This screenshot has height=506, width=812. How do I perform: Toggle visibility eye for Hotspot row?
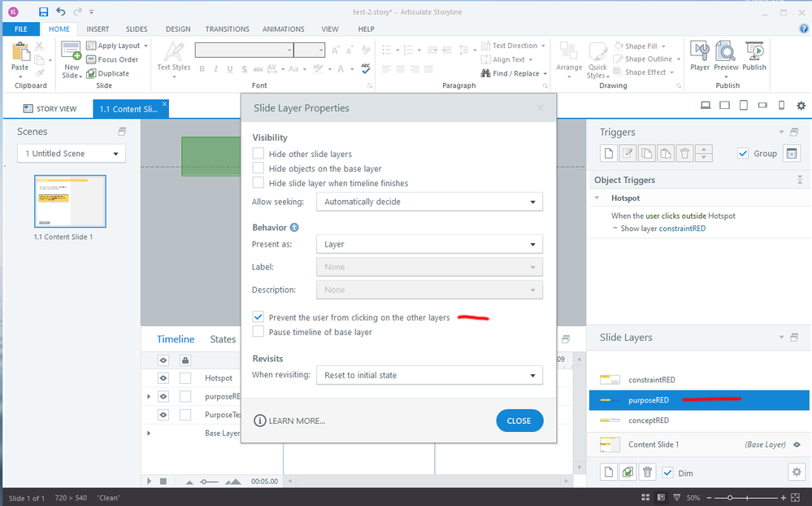pos(163,378)
